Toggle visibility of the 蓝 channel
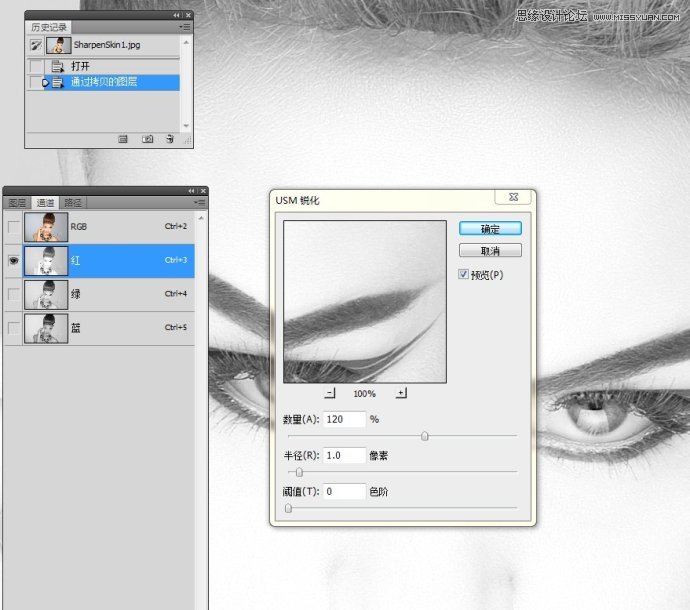Image resolution: width=690 pixels, height=610 pixels. point(14,328)
